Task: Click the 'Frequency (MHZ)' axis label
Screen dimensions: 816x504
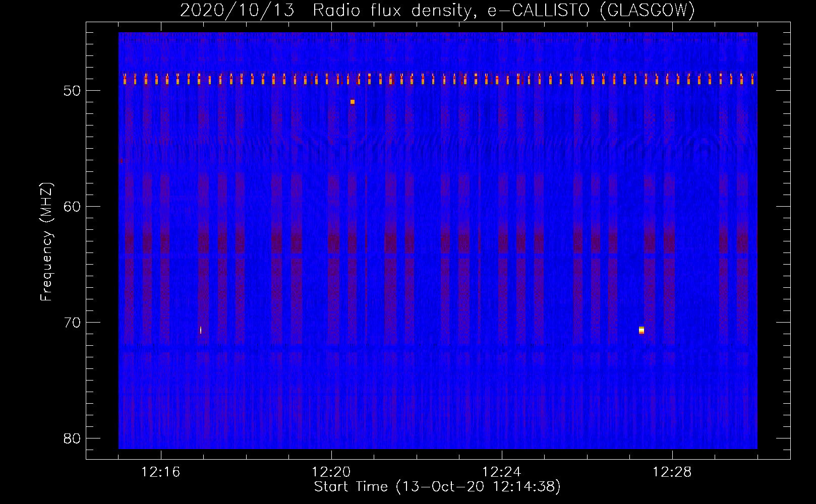Action: pyautogui.click(x=46, y=242)
